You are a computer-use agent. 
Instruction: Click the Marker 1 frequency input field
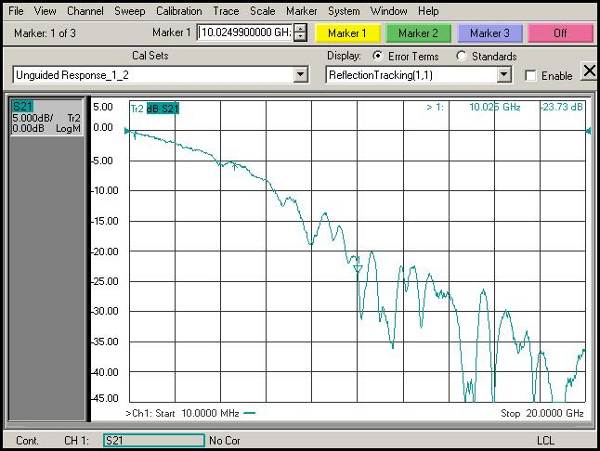pos(244,33)
